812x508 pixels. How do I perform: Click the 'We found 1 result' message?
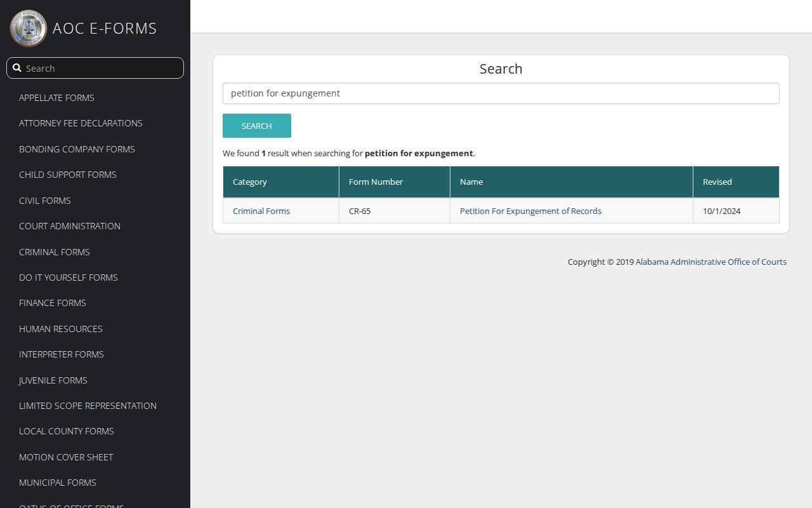[x=349, y=153]
